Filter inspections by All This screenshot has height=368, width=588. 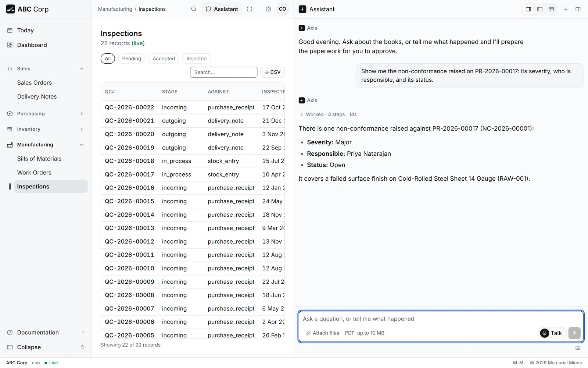click(x=108, y=59)
